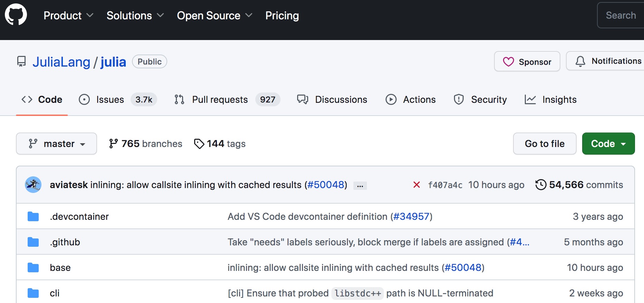Switch to the Actions tab
Screen dimensions: 644x303
click(x=410, y=99)
